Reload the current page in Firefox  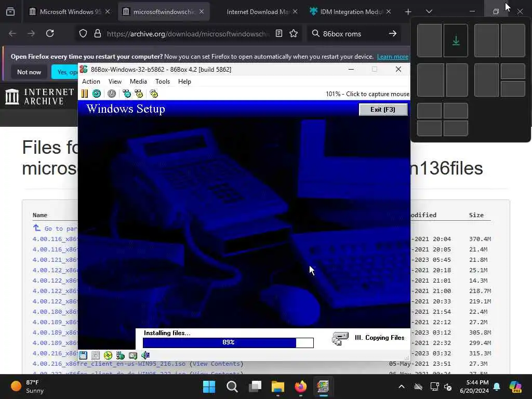pyautogui.click(x=50, y=33)
